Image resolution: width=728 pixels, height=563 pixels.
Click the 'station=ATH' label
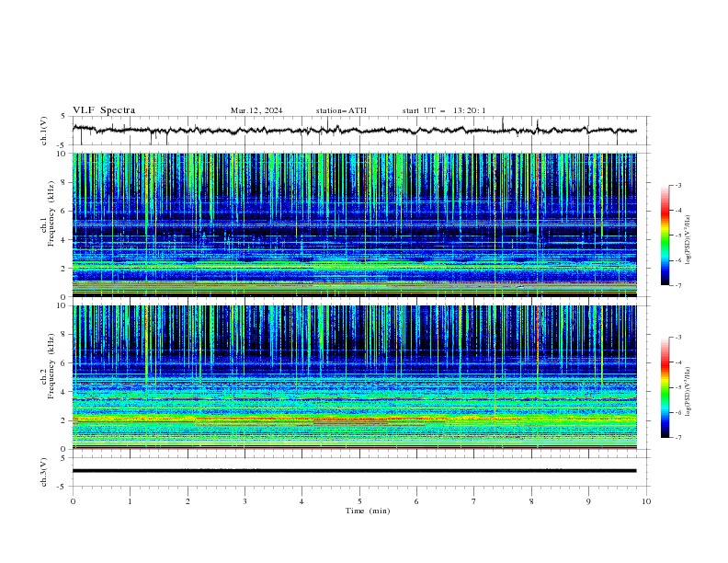(x=341, y=110)
